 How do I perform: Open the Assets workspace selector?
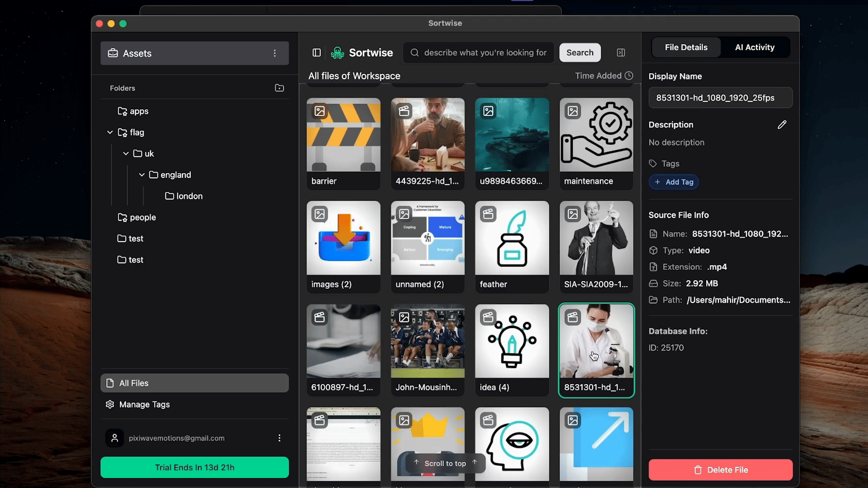pos(194,53)
